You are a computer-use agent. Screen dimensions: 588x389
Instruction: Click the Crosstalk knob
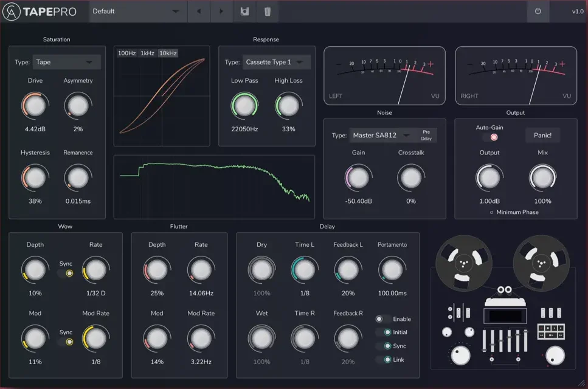pos(411,177)
